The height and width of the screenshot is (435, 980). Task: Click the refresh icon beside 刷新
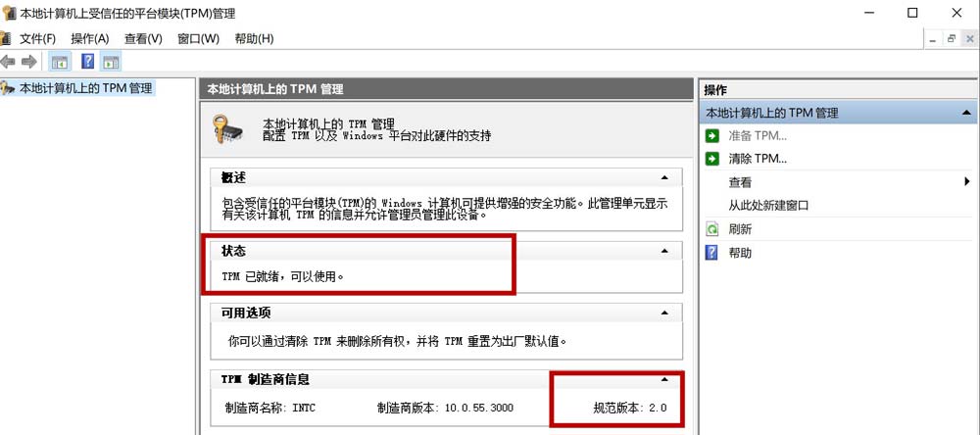point(711,229)
